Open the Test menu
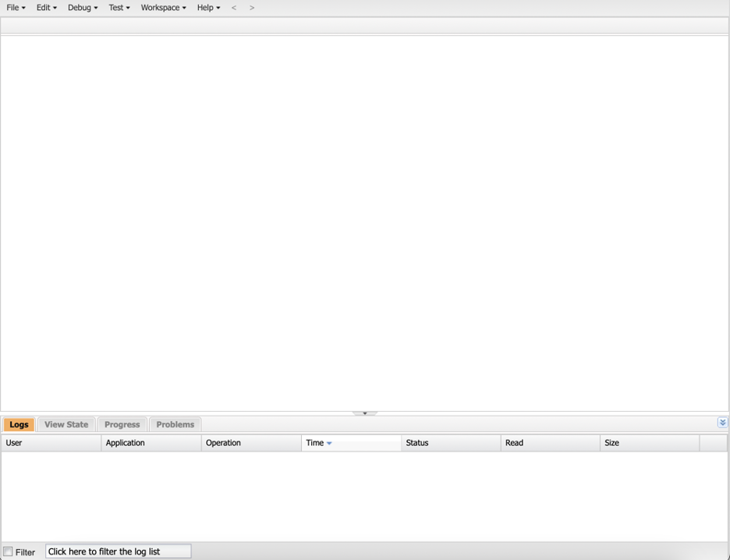The image size is (730, 560). coord(119,8)
